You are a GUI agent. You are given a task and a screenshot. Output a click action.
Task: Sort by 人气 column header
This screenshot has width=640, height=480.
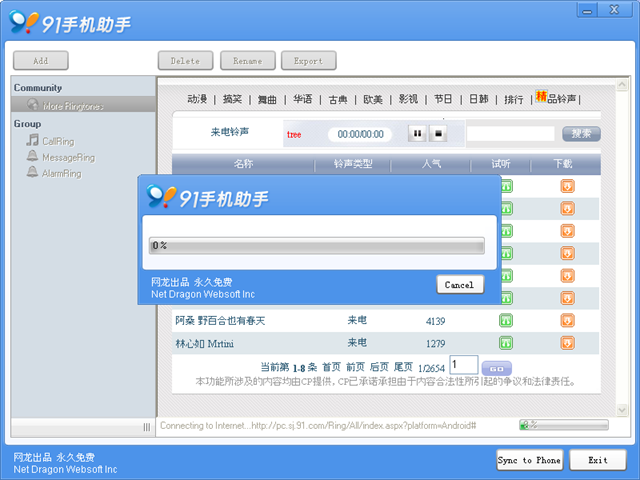[431, 164]
